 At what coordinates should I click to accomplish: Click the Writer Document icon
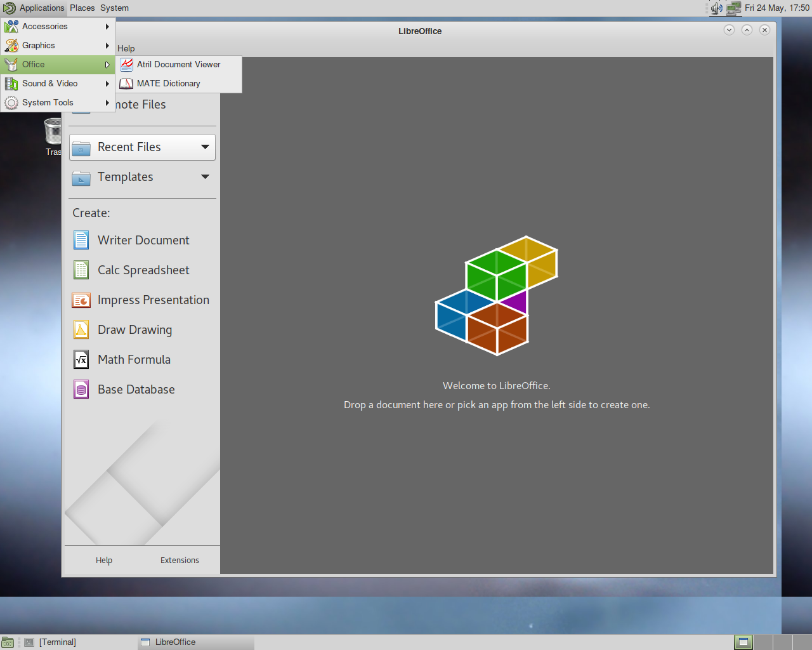tap(81, 240)
